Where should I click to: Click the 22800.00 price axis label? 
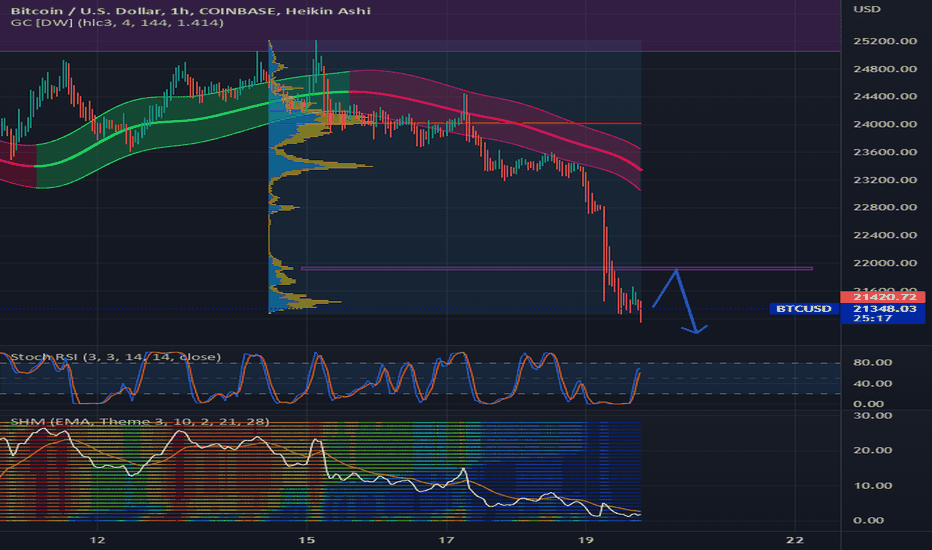885,208
